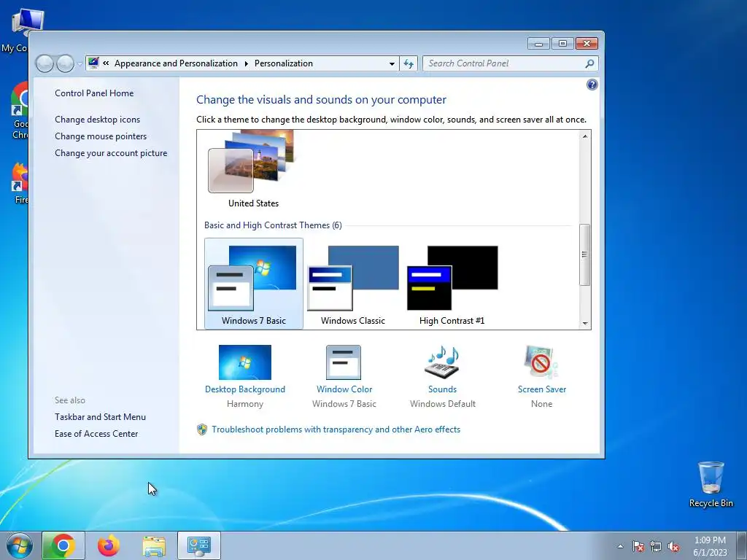Image resolution: width=747 pixels, height=560 pixels.
Task: Click the Screen Saver text link
Action: (x=542, y=389)
